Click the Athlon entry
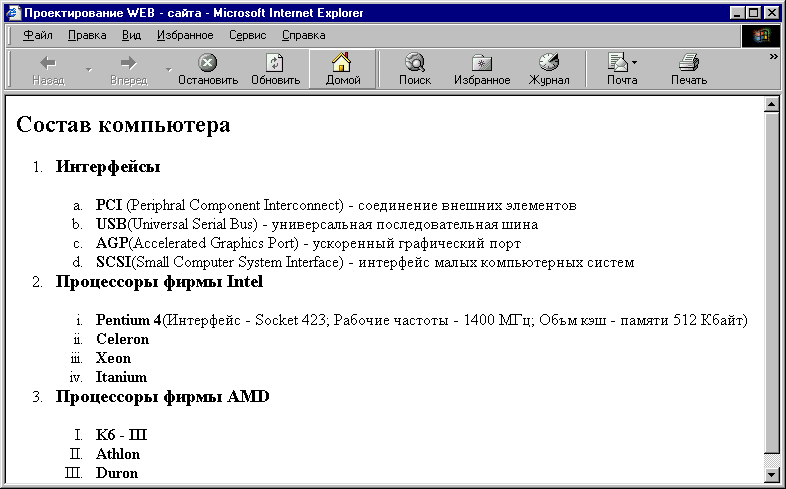786x489 pixels. 118,454
